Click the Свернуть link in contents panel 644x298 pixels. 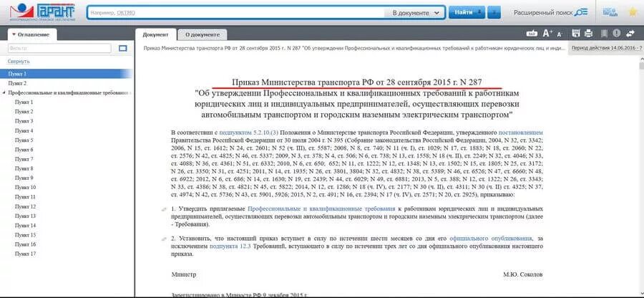(x=19, y=61)
